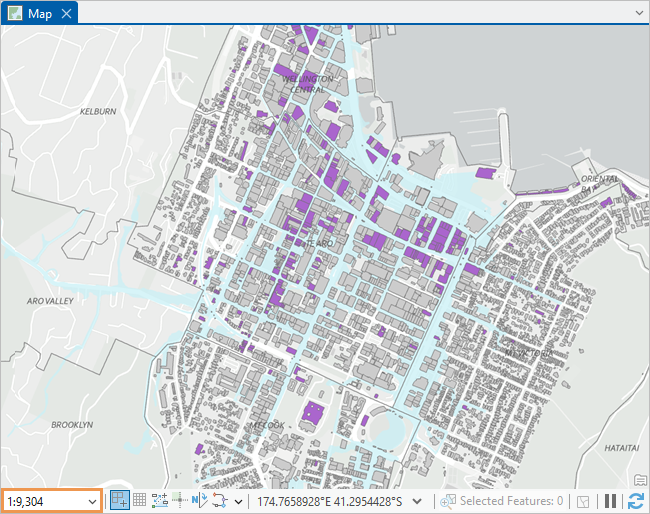Click the north correction icon

pos(199,500)
